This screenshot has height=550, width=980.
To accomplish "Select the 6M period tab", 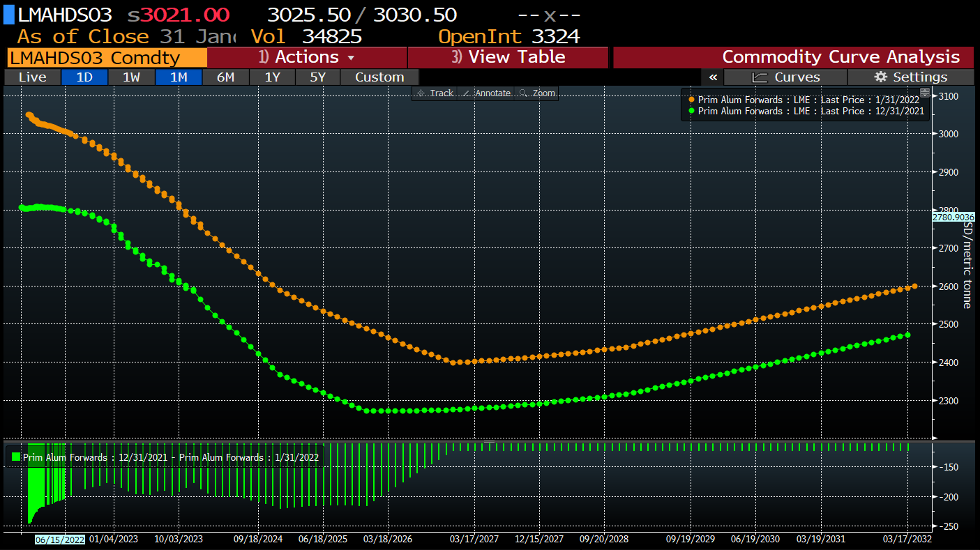I will click(x=225, y=77).
